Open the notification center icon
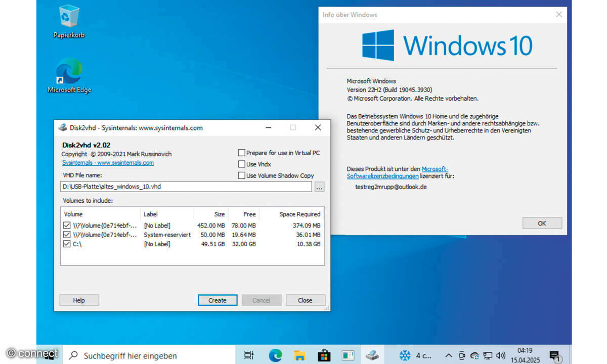The image size is (607, 364). tap(555, 356)
